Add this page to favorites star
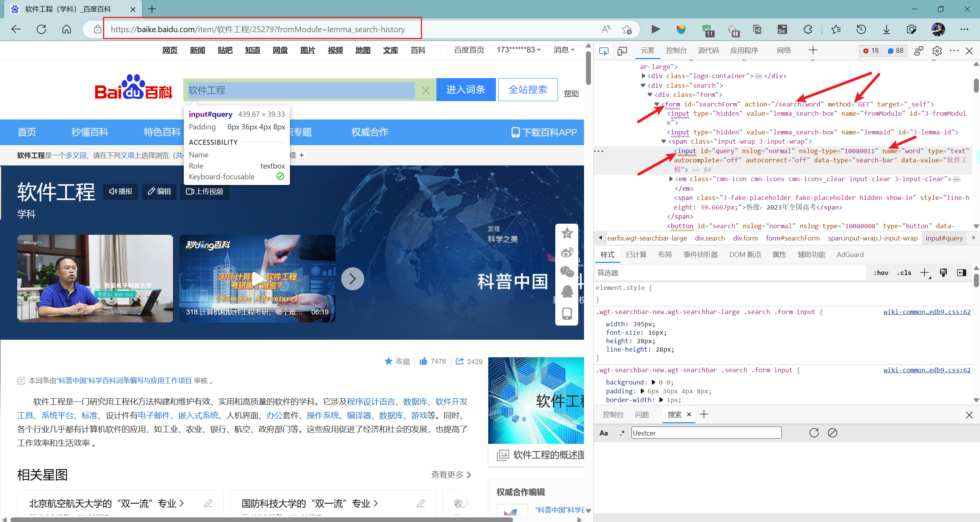980x522 pixels. (x=627, y=29)
